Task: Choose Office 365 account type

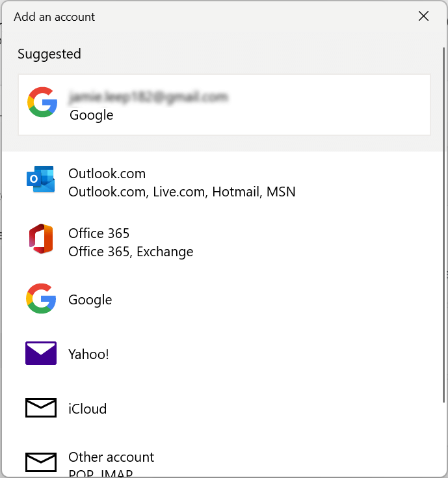Action: tap(222, 243)
